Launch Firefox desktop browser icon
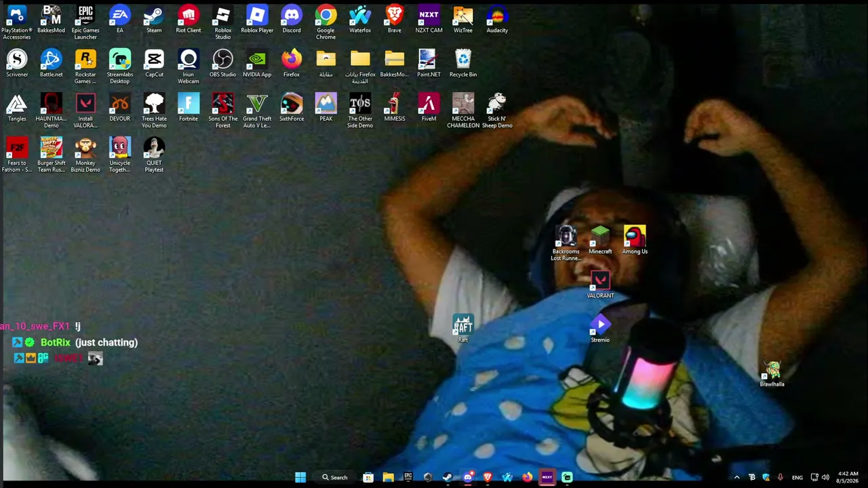868x488 pixels. 292,63
